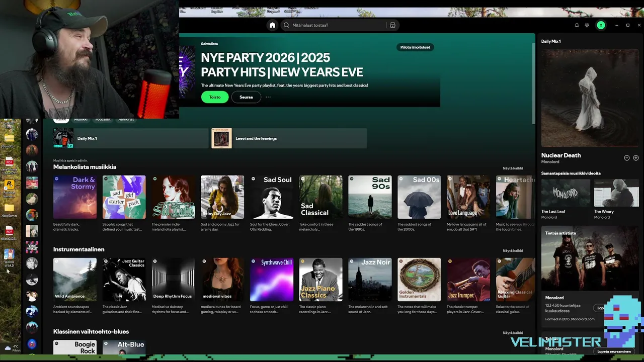The height and width of the screenshot is (362, 644).
Task: Open the Sad 00s playlist cover
Action: [419, 197]
